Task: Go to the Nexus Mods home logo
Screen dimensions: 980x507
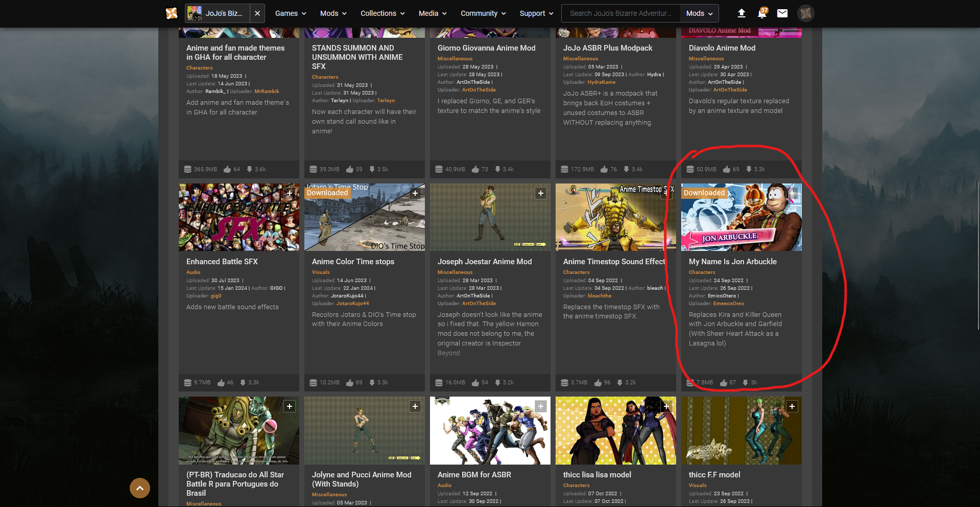Action: (172, 13)
